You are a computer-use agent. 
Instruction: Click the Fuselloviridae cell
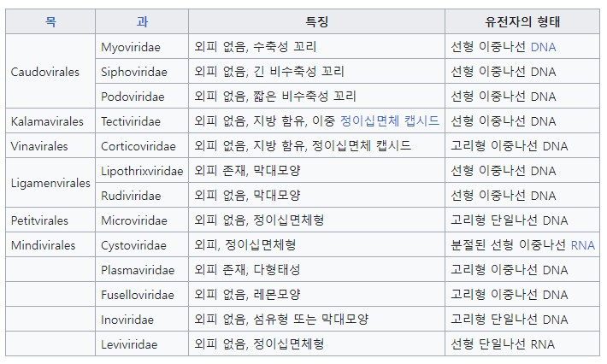pyautogui.click(x=142, y=294)
